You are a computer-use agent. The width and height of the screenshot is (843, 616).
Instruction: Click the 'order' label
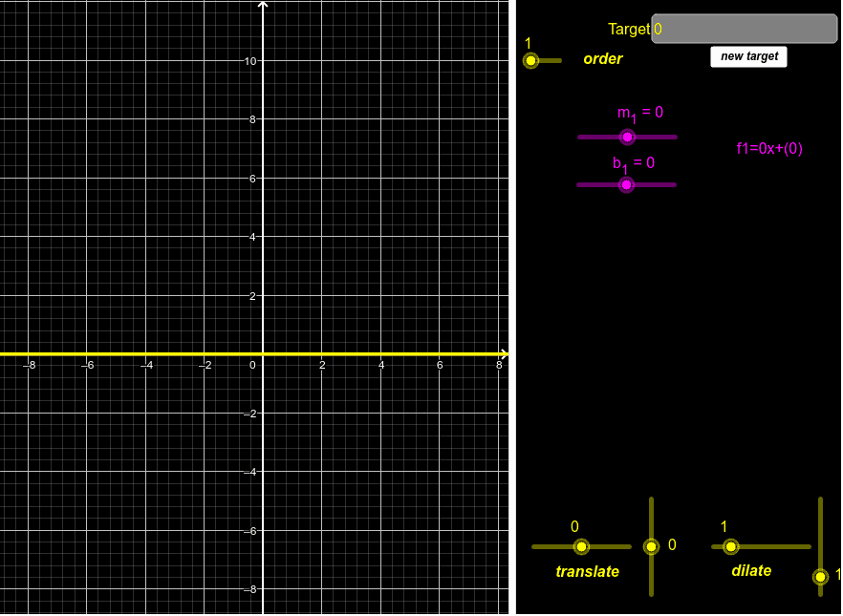tap(603, 58)
